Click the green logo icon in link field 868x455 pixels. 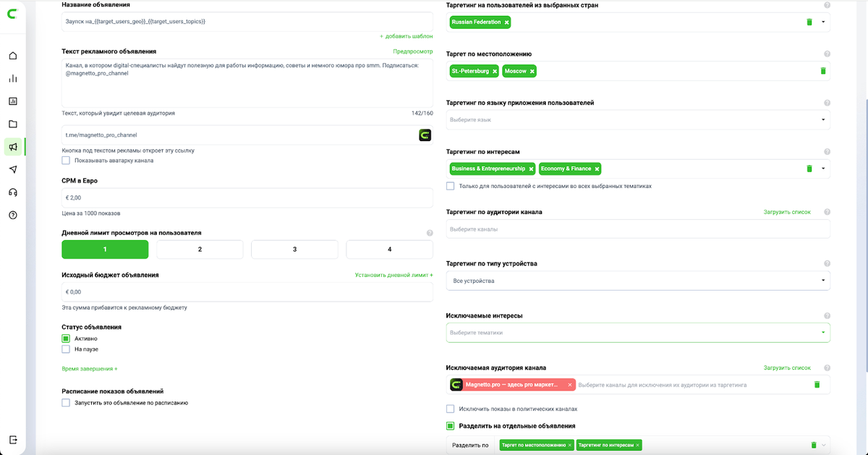(x=425, y=135)
